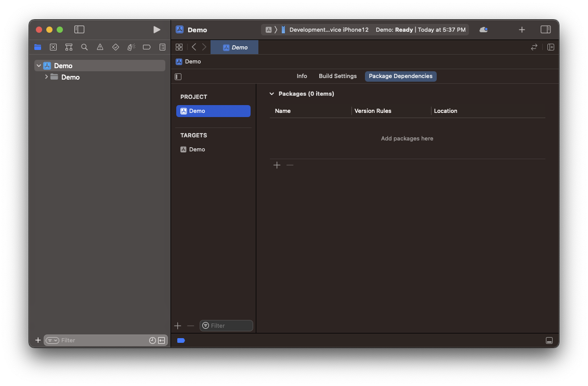Run the project with the Play button
588x386 pixels.
click(156, 30)
